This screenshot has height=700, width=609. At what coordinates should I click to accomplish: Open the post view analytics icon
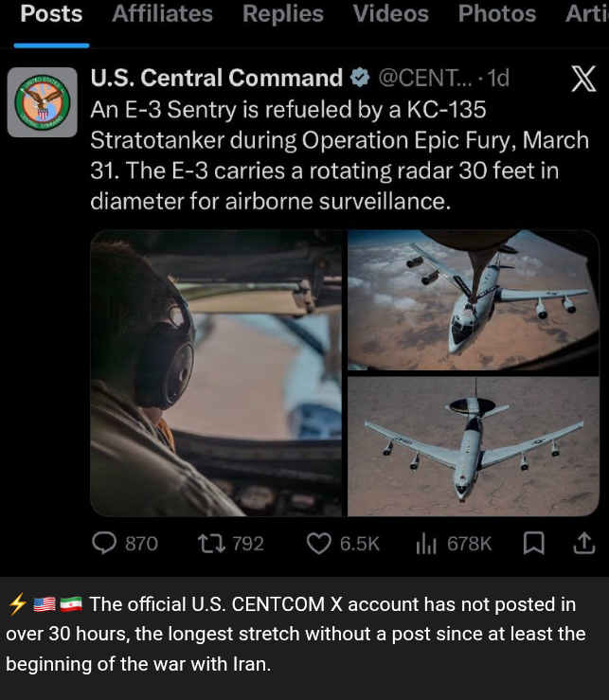point(423,543)
